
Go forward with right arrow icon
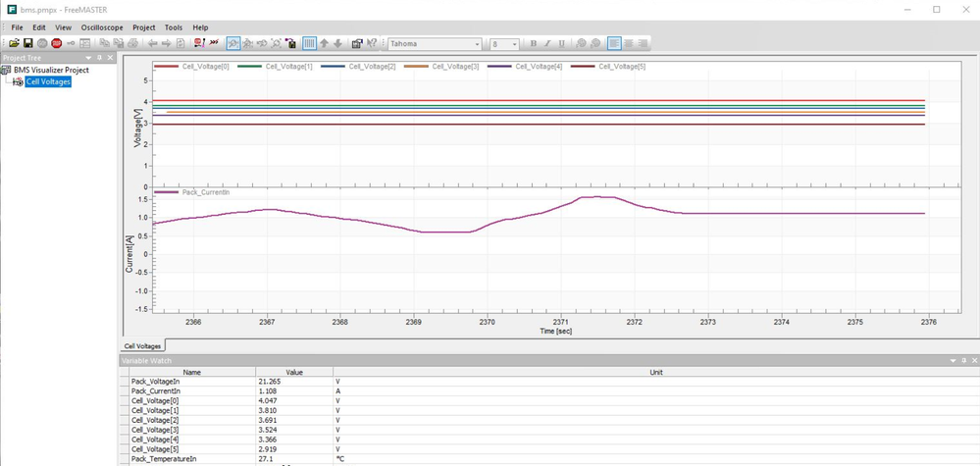tap(166, 44)
